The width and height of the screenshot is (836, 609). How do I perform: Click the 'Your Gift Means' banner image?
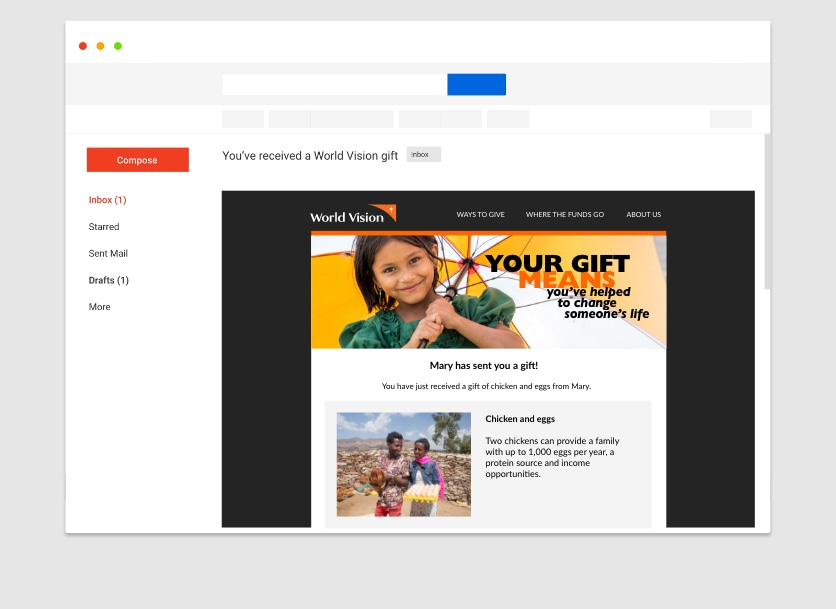click(488, 292)
